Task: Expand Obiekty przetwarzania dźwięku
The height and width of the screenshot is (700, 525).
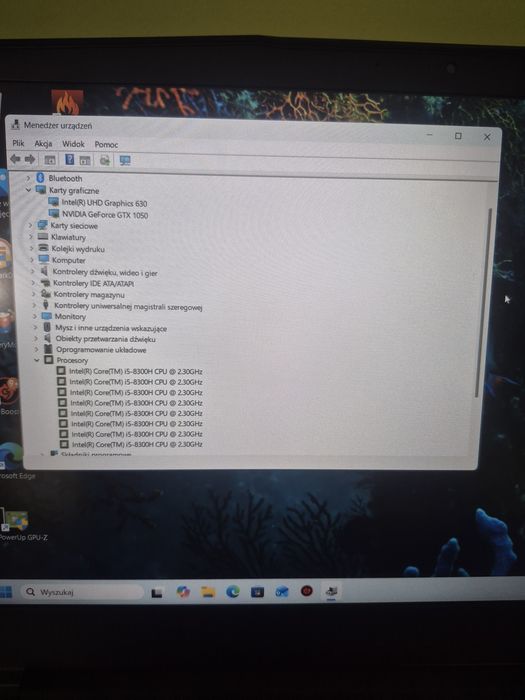Action: pos(36,338)
